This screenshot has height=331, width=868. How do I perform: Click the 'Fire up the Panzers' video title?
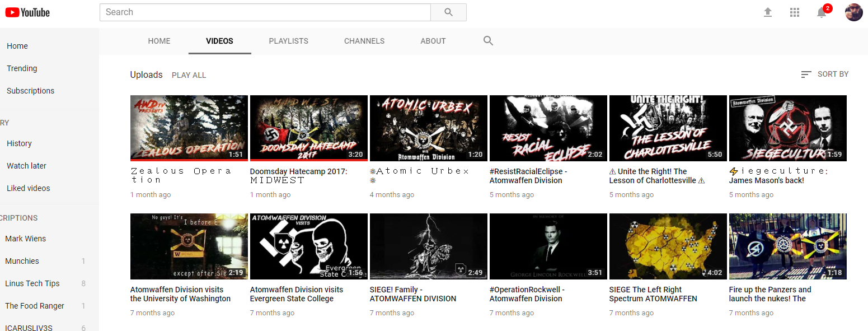(770, 294)
